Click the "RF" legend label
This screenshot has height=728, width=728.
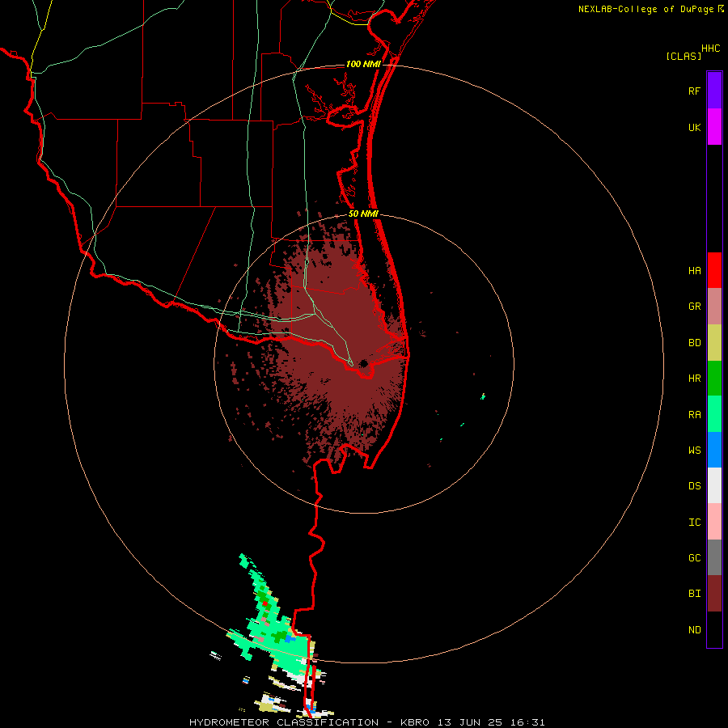694,91
